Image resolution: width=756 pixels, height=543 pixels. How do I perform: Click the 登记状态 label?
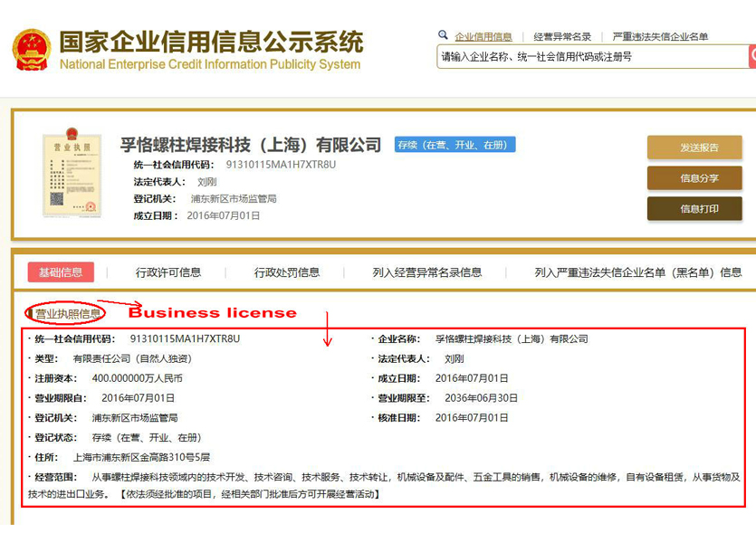point(55,438)
